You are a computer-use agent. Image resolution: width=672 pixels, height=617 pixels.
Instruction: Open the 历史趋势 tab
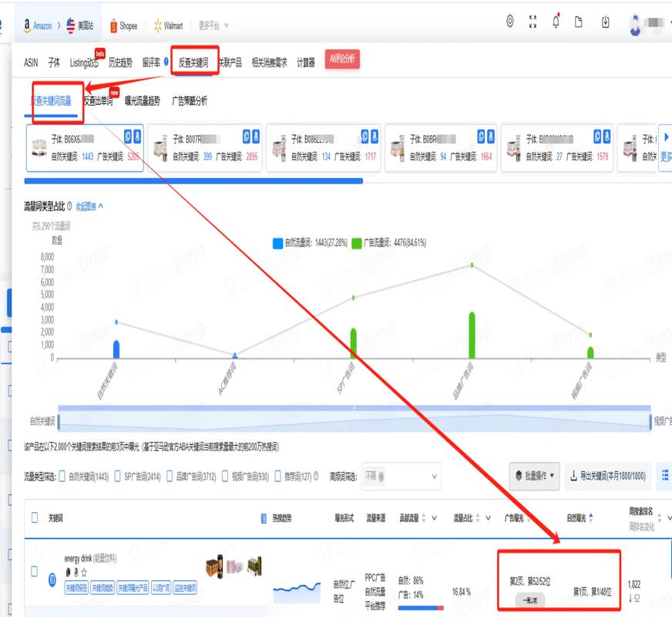click(x=119, y=62)
